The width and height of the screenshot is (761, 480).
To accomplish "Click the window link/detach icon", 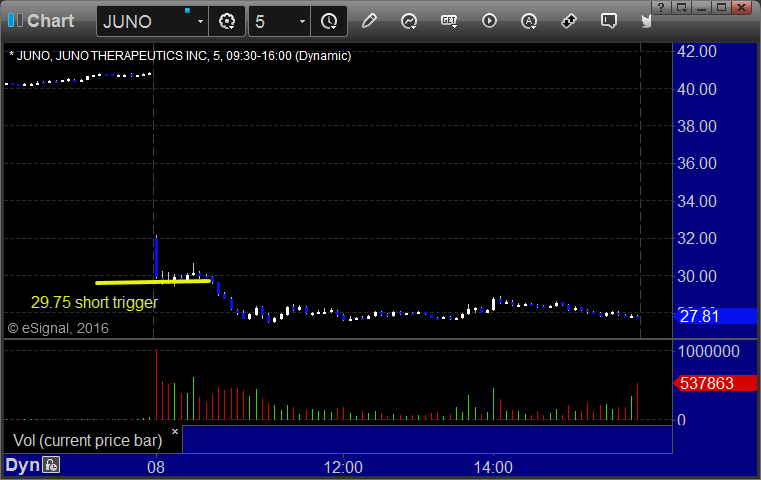I will tap(681, 7).
